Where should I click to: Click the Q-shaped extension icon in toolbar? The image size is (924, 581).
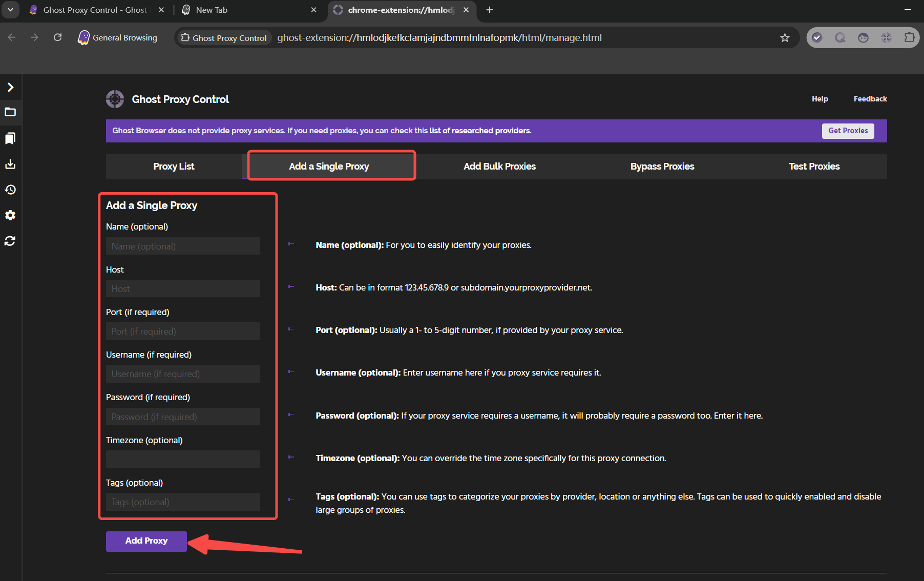(840, 37)
